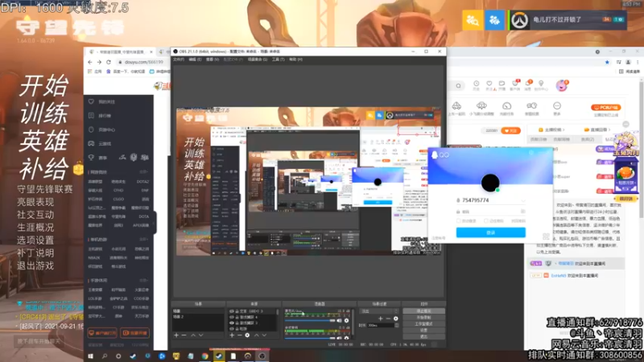Open OBS Tools menu
The height and width of the screenshot is (362, 644).
tap(278, 59)
